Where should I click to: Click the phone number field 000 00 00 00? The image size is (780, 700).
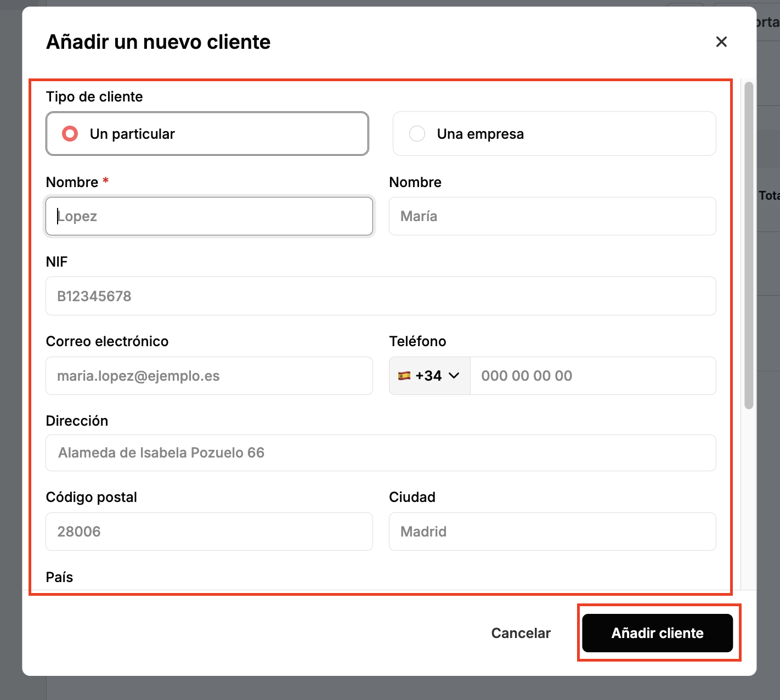[x=593, y=376]
